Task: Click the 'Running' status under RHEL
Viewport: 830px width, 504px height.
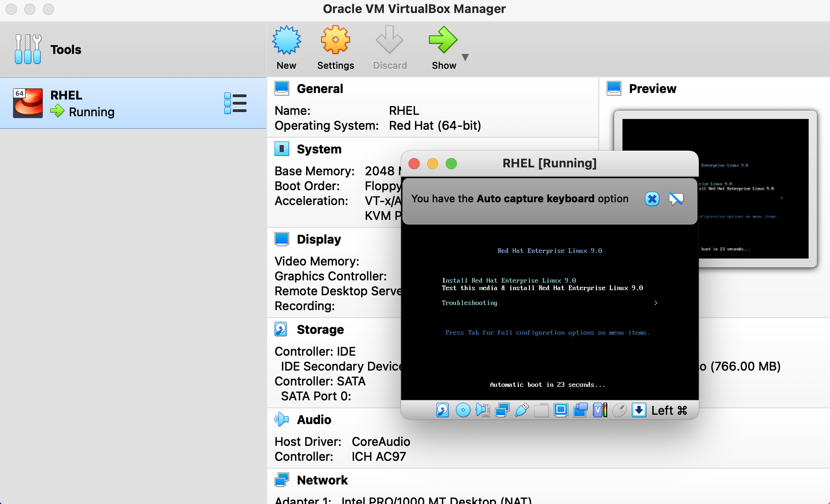Action: [x=92, y=112]
